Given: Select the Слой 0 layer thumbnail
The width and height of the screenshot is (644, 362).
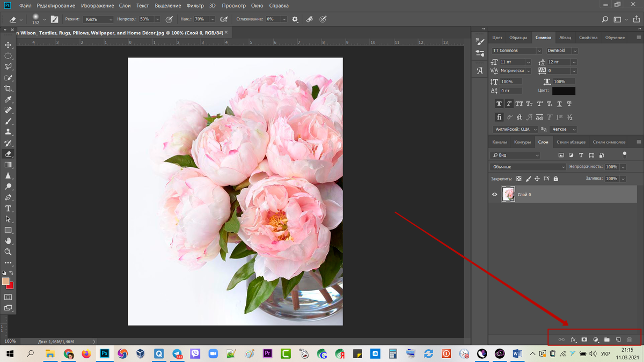Looking at the screenshot, I should tap(508, 194).
